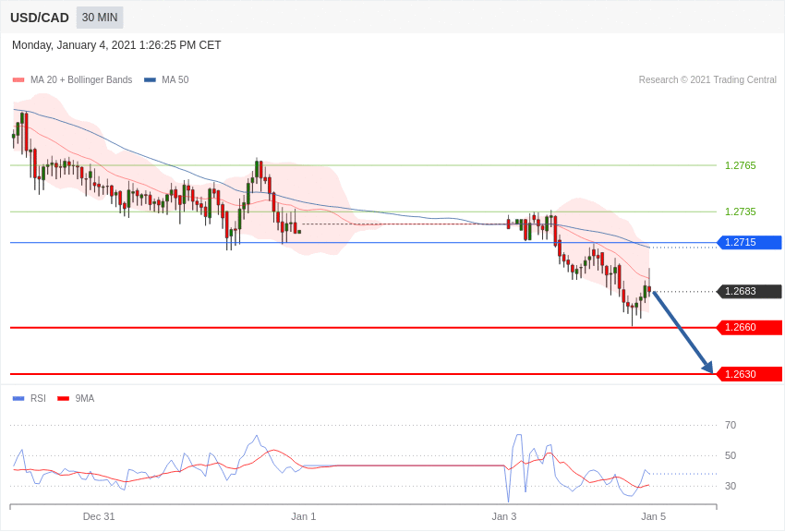Click the MA 20 + Bollinger Bands swatch
The image size is (785, 532).
[18, 80]
